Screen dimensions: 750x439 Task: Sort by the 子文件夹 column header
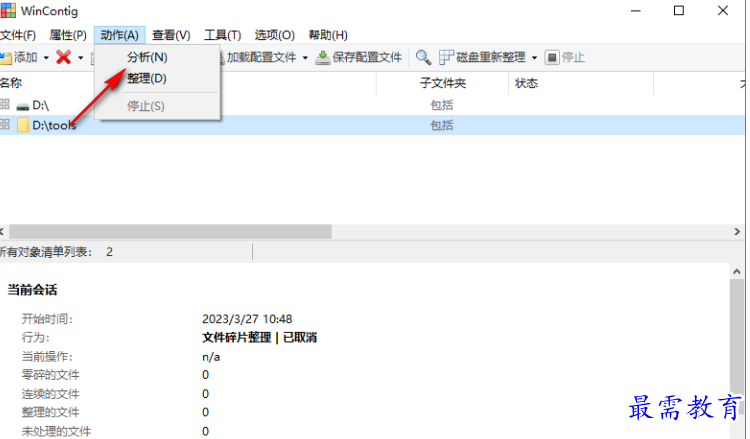tap(442, 83)
